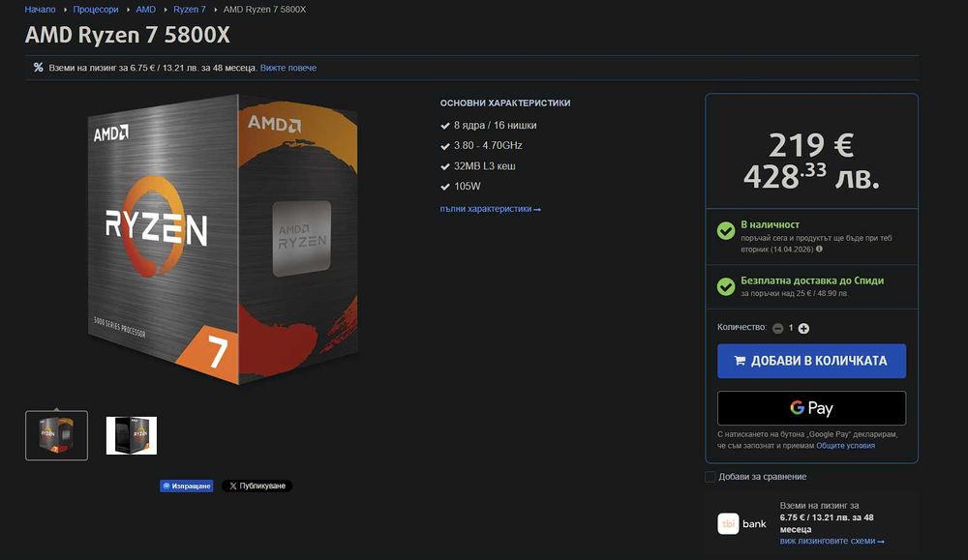
Task: Click the '3.80 - 4.70GHz' spec
Action: (x=488, y=145)
